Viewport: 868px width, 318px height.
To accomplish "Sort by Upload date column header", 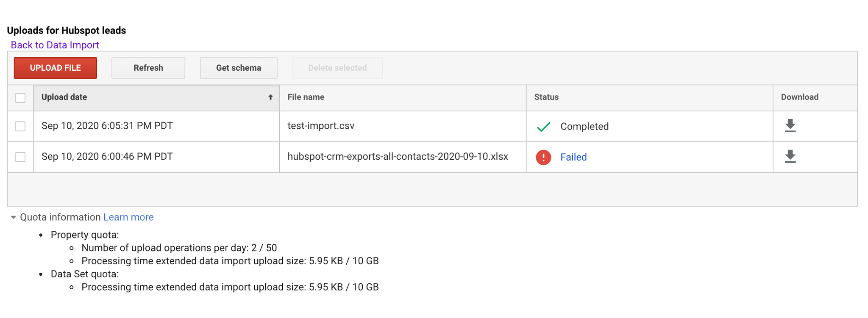I will click(x=64, y=97).
